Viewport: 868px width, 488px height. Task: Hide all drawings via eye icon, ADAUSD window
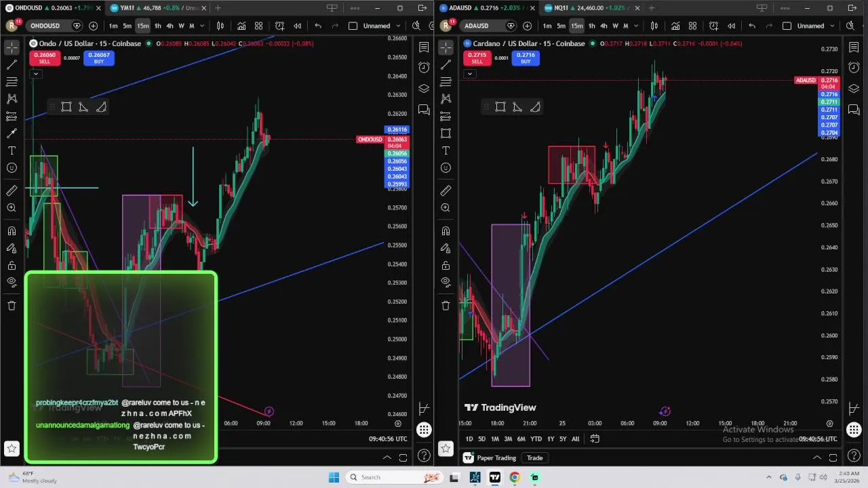(x=446, y=281)
